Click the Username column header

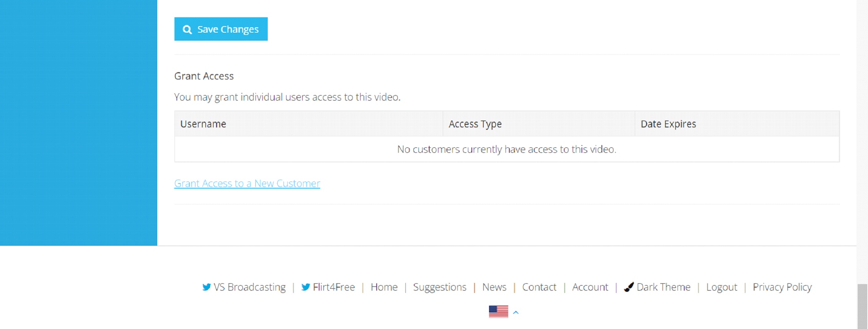click(203, 124)
